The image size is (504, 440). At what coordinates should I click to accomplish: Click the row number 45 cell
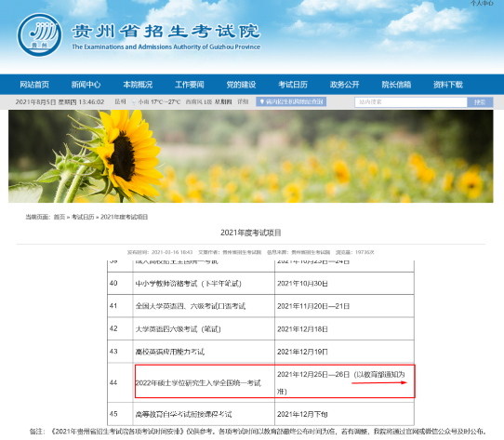pos(120,414)
